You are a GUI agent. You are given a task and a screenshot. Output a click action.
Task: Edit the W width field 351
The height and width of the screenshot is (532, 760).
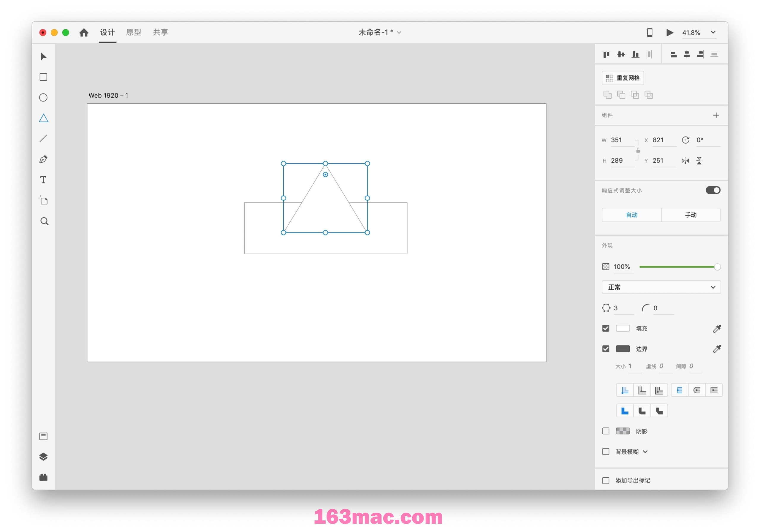point(622,140)
